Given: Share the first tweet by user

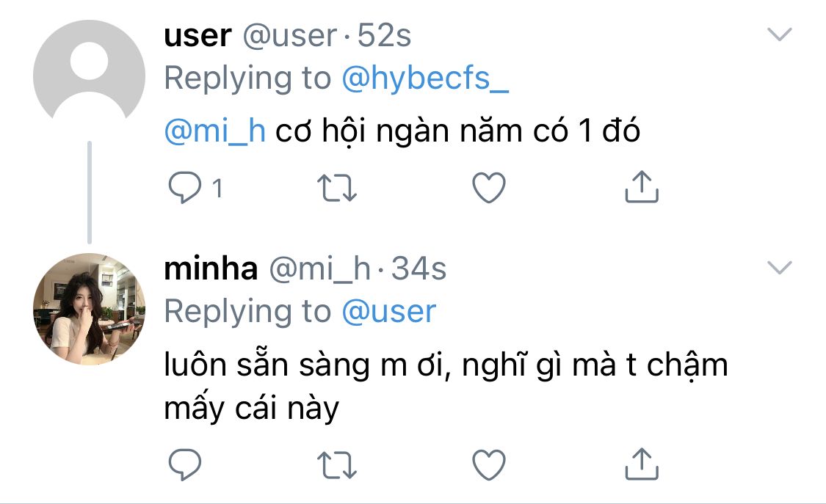Looking at the screenshot, I should point(641,187).
